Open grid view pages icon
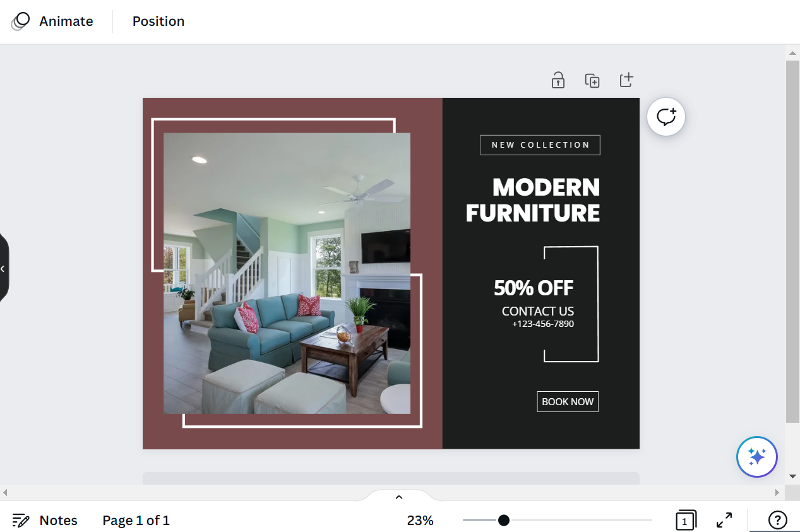The width and height of the screenshot is (800, 532). pyautogui.click(x=686, y=520)
